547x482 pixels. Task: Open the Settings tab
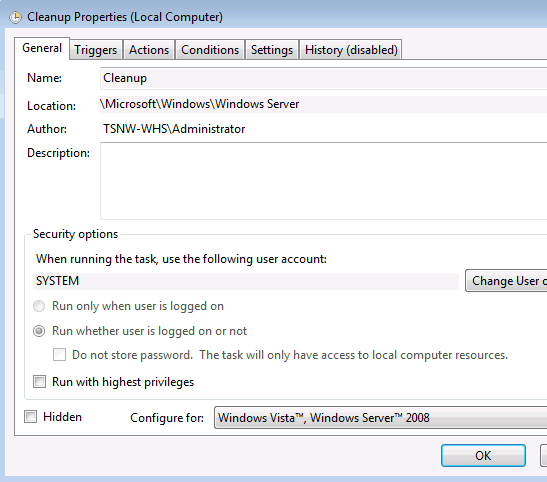272,50
